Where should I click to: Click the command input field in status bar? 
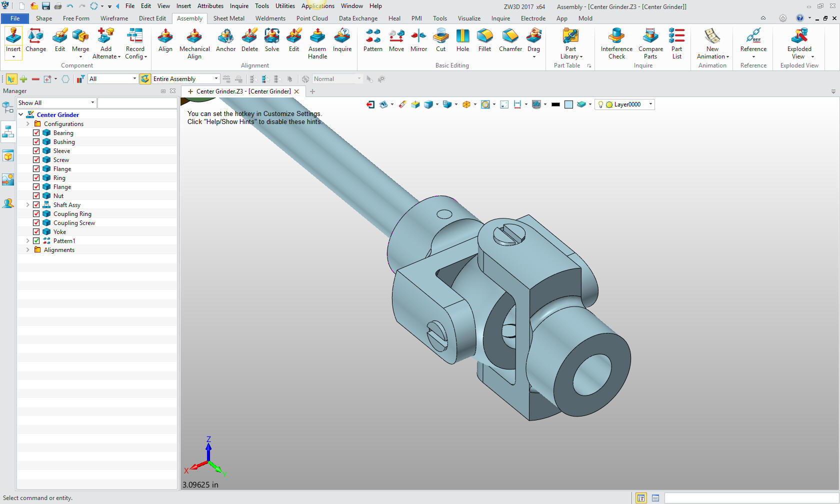[751, 498]
